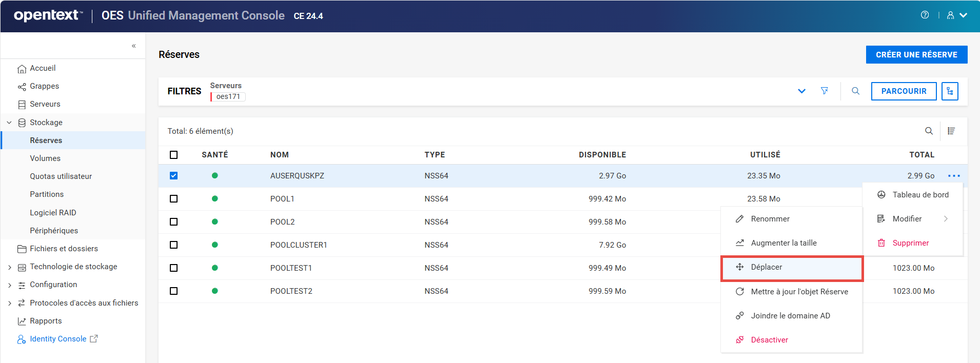Click the help question mark icon
The image size is (980, 363).
pyautogui.click(x=925, y=15)
